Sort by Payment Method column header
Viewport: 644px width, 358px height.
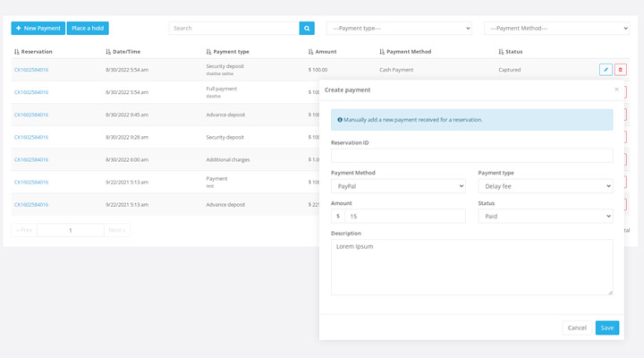click(405, 52)
